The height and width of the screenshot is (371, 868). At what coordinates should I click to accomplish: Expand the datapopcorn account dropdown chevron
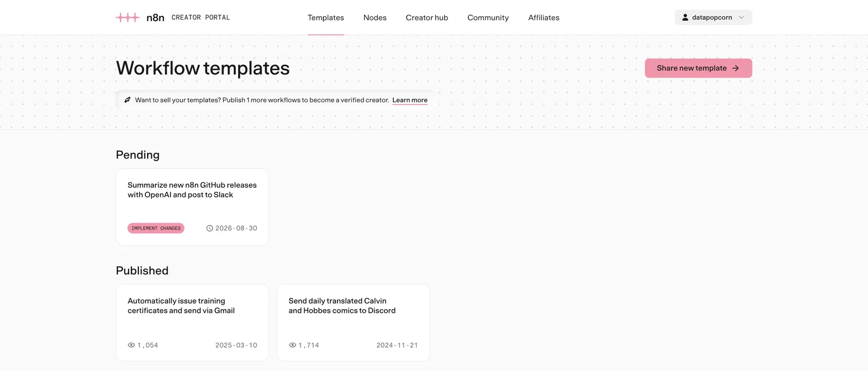(x=742, y=17)
